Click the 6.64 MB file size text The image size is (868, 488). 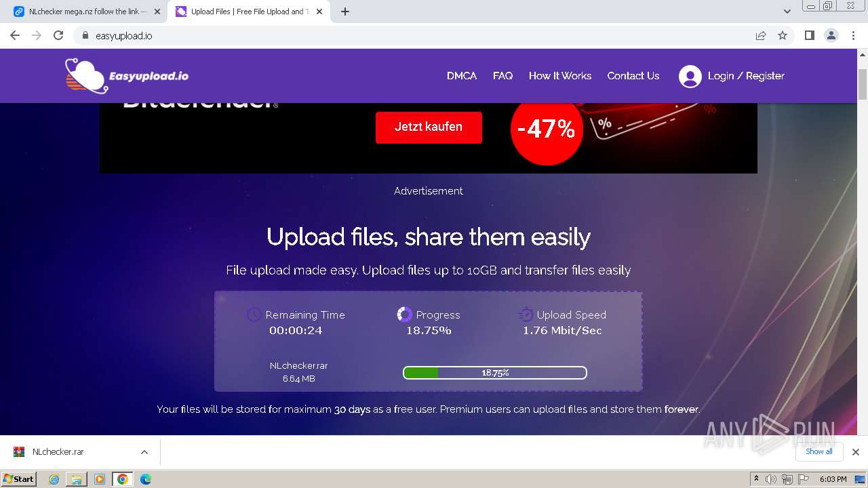click(x=299, y=379)
